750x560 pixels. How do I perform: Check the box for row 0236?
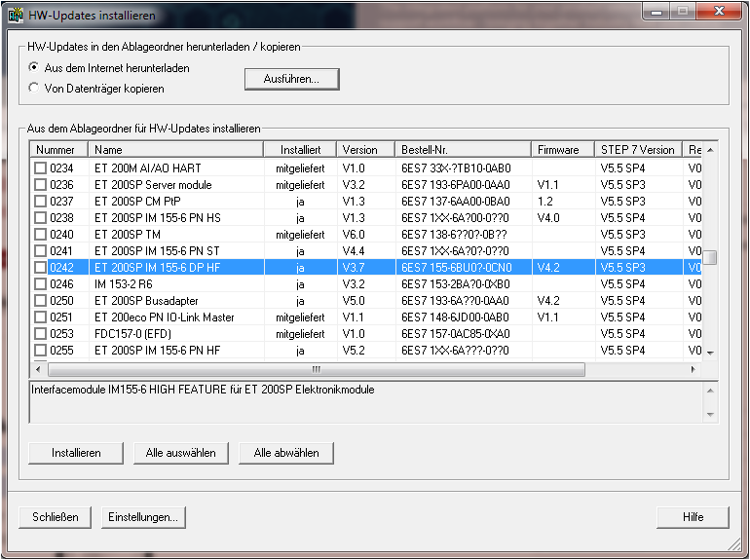41,185
